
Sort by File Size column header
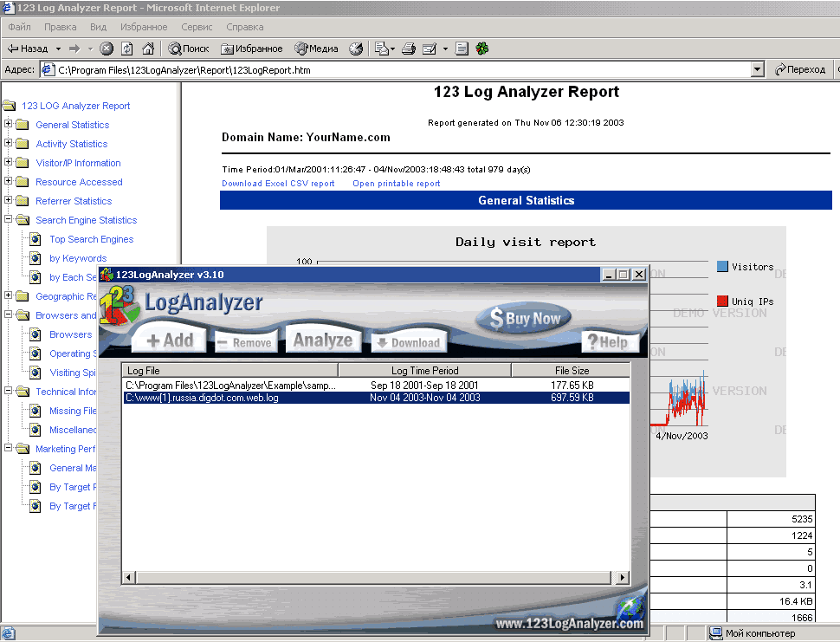[571, 371]
